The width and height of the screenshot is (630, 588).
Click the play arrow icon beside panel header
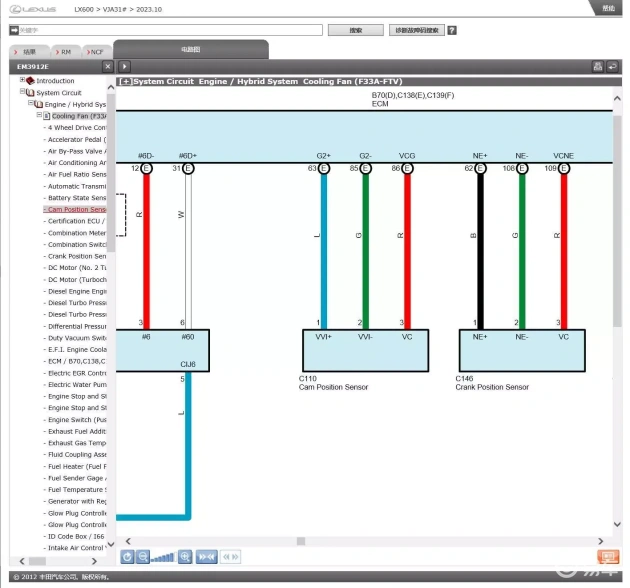click(x=125, y=67)
